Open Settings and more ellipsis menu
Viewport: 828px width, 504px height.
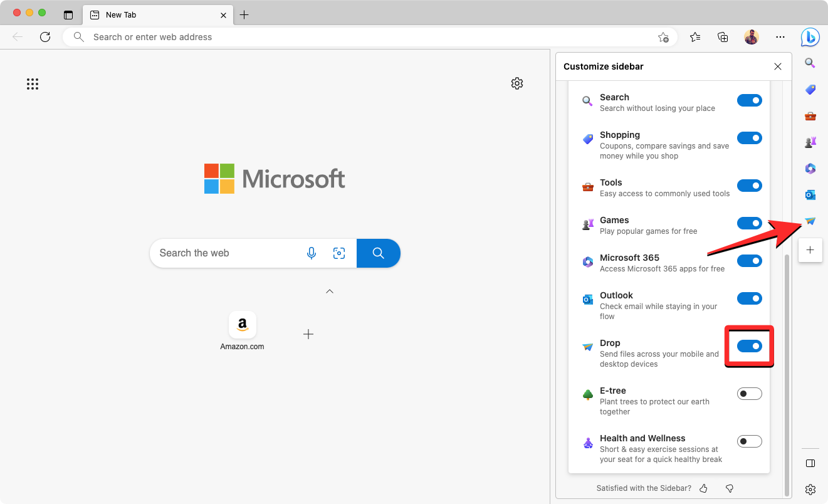tap(780, 38)
